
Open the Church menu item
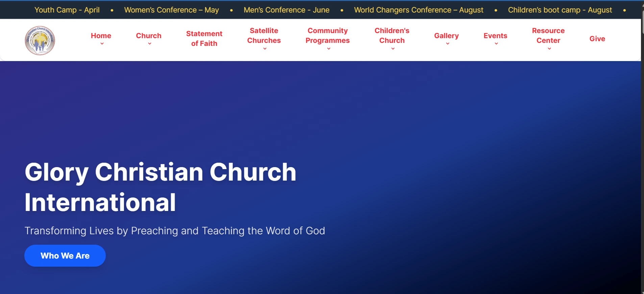click(149, 36)
